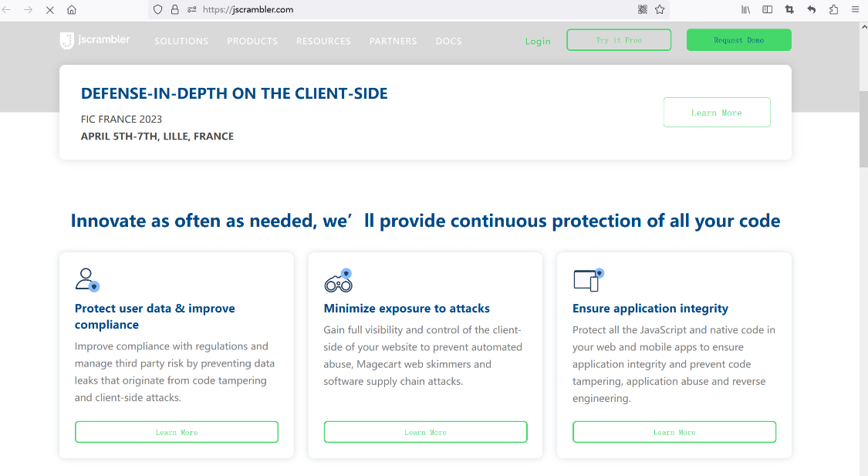This screenshot has height=476, width=868.
Task: Click the QR code icon in address bar
Action: 642,9
